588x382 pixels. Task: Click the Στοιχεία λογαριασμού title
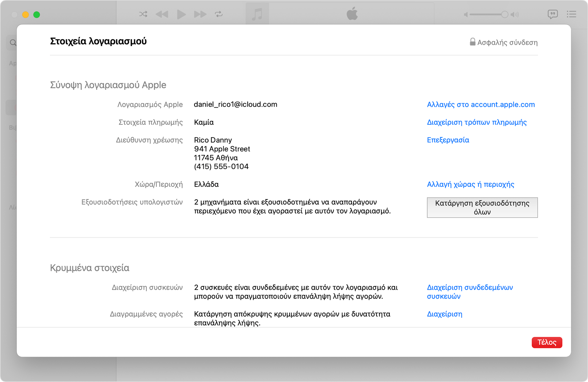[x=98, y=41]
